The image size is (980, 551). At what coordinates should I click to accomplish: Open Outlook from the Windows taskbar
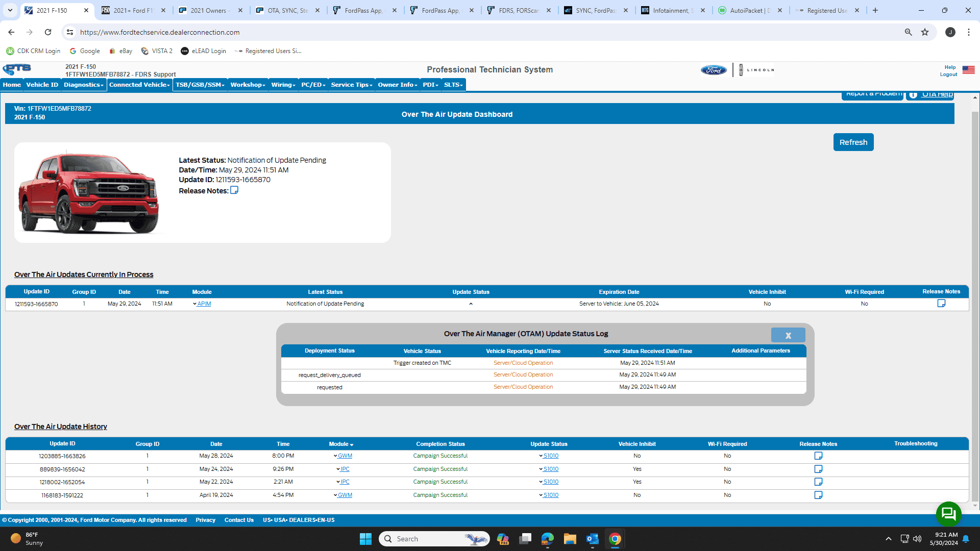pos(592,539)
